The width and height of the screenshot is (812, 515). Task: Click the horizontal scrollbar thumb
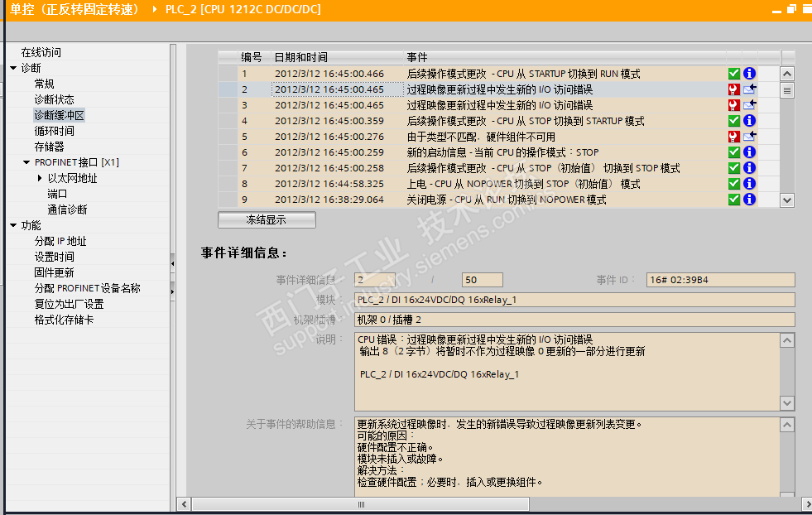361,504
